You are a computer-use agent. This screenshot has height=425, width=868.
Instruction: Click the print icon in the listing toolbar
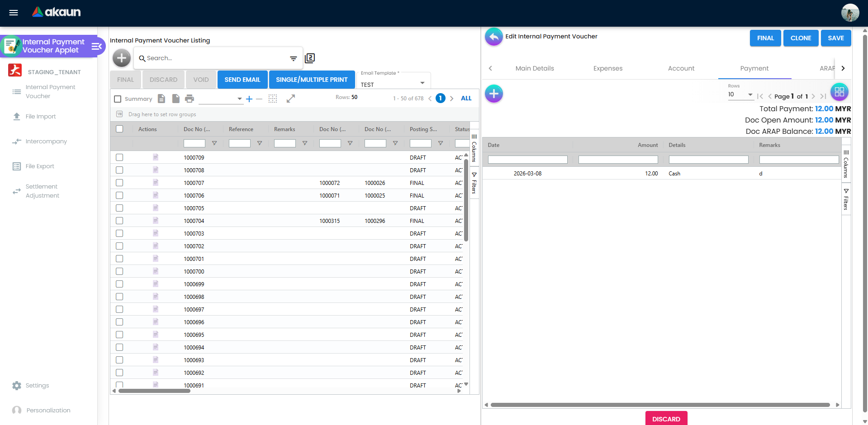pos(190,98)
